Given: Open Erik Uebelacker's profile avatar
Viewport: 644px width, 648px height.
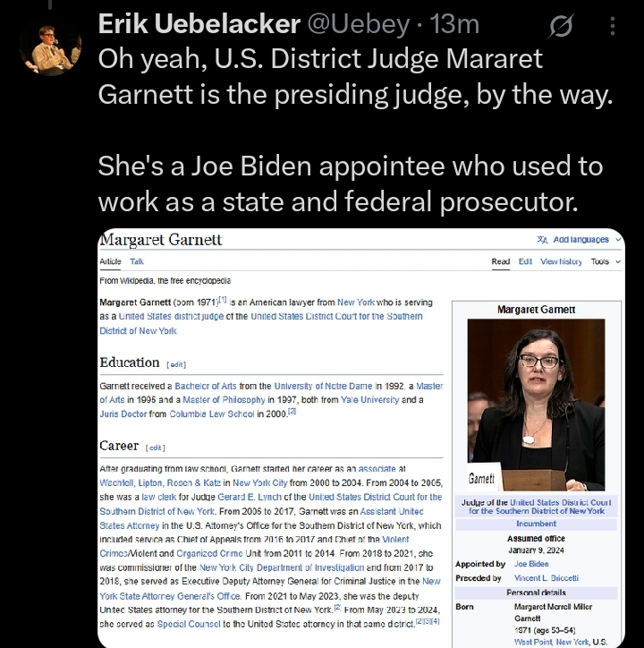Looking at the screenshot, I should pos(50,45).
